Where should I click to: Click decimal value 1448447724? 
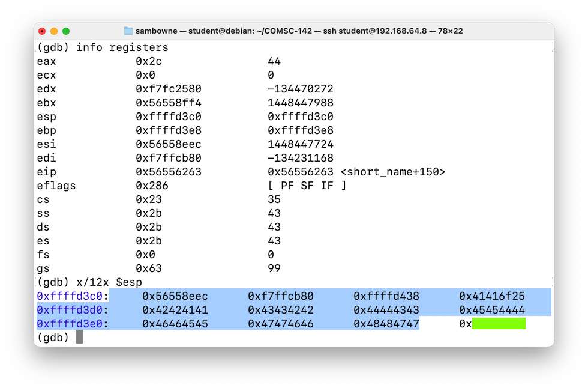tap(301, 144)
